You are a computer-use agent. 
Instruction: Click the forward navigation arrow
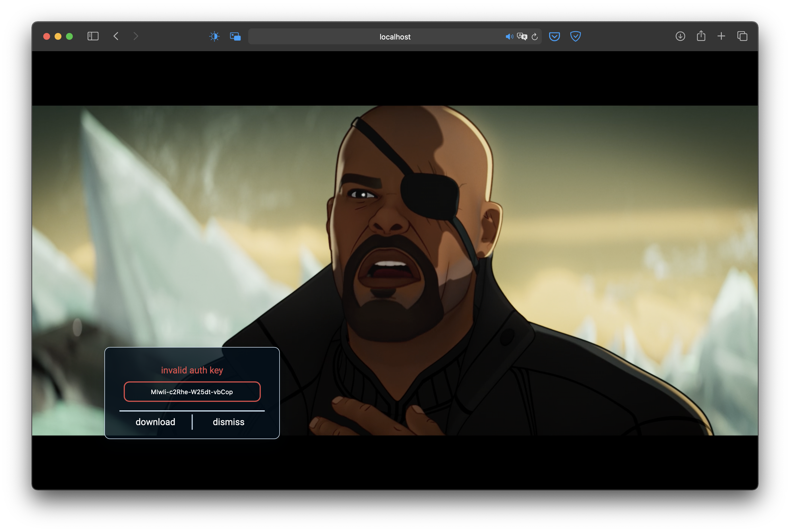(136, 36)
